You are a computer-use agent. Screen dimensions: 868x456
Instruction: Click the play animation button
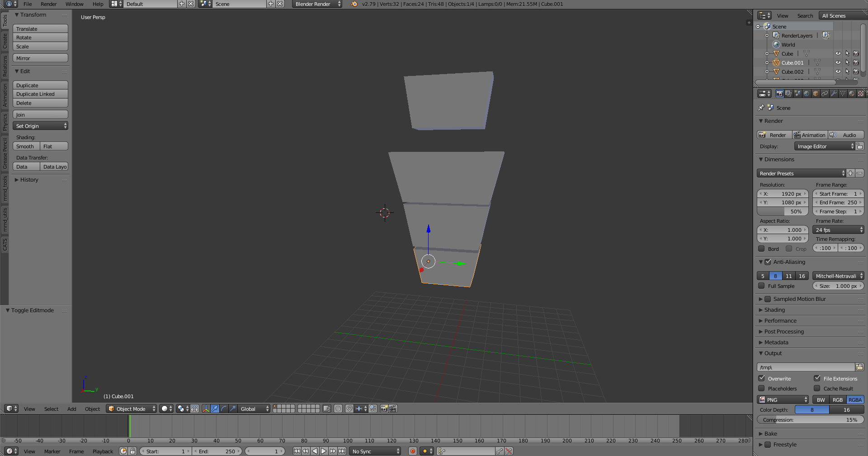[324, 451]
